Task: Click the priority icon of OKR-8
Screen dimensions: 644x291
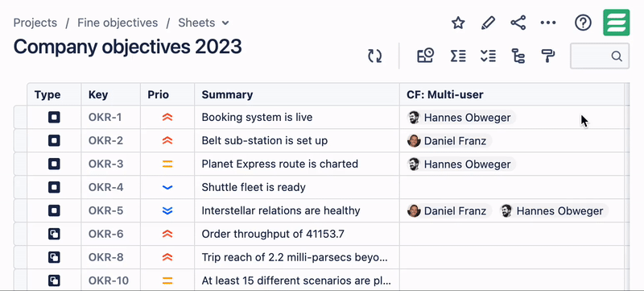Action: pos(167,257)
